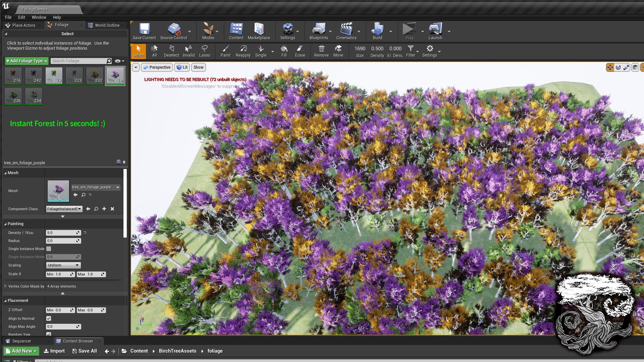Open Marketplace from the toolbar
The width and height of the screenshot is (644, 362).
pos(259,32)
